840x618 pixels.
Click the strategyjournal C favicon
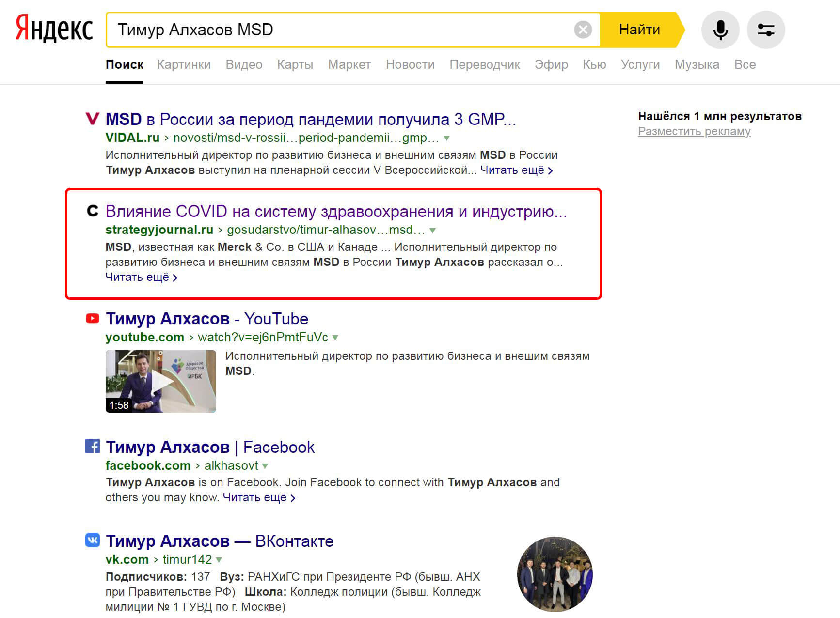(x=92, y=211)
